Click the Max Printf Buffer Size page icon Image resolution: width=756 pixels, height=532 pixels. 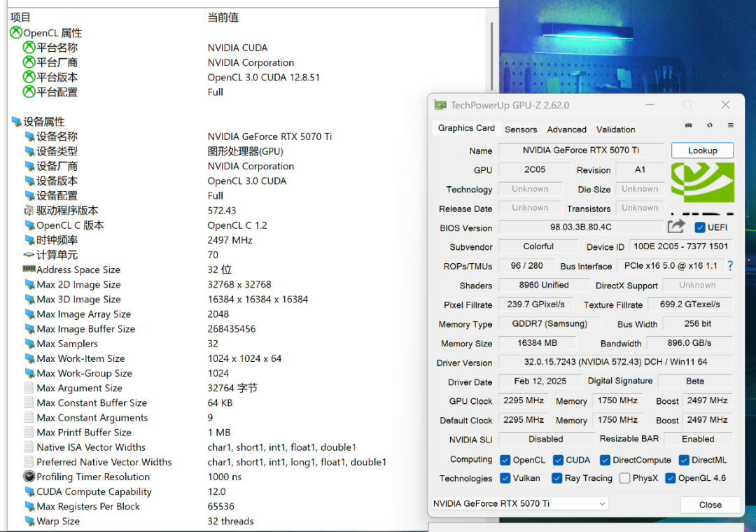[29, 432]
